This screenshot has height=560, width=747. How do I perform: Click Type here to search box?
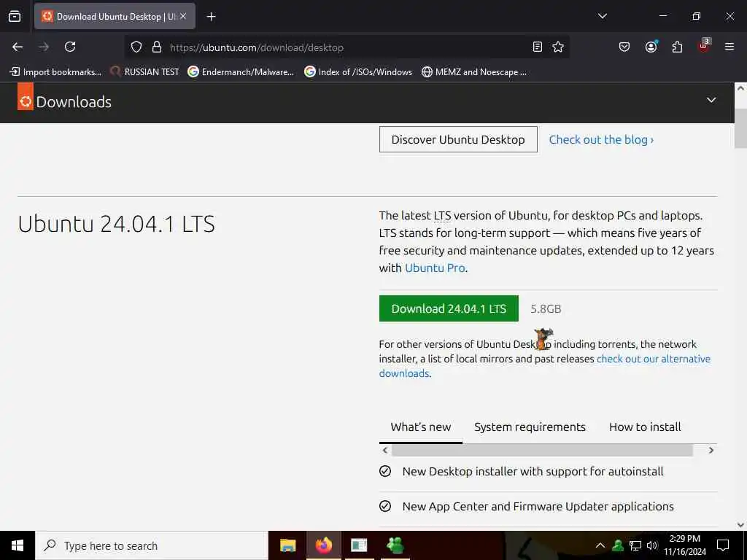[x=152, y=545]
